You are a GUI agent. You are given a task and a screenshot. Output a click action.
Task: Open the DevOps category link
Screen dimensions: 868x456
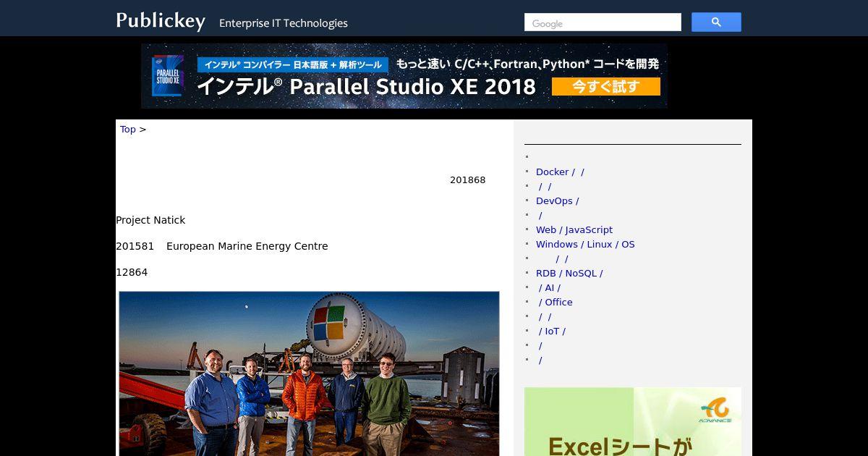coord(557,201)
